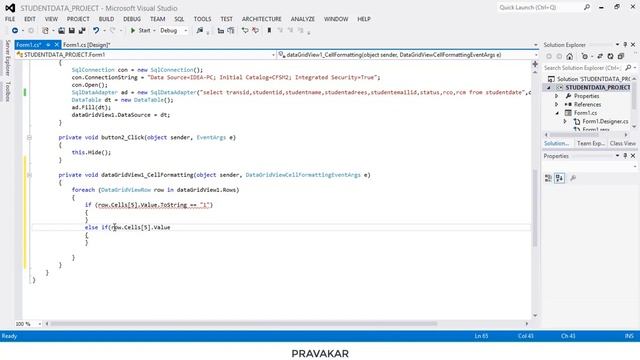Open the Start button dropdown arrow
The width and height of the screenshot is (640, 360).
coord(154,31)
